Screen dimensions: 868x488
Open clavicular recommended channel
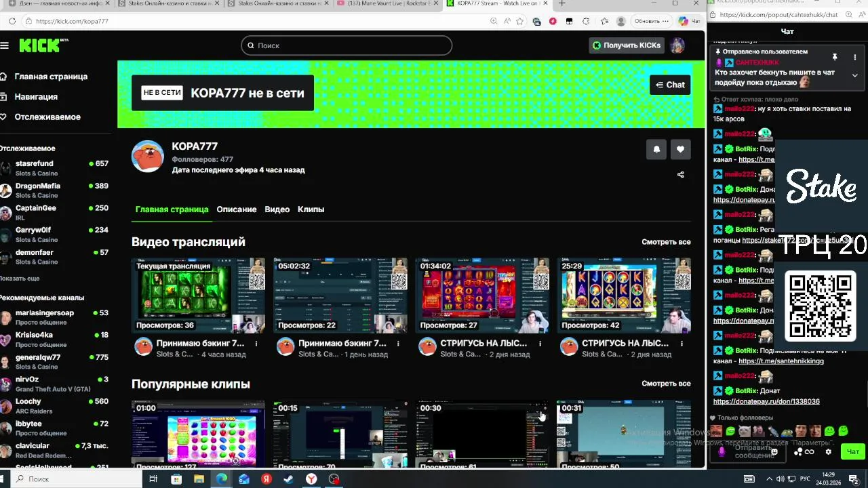tap(54, 451)
